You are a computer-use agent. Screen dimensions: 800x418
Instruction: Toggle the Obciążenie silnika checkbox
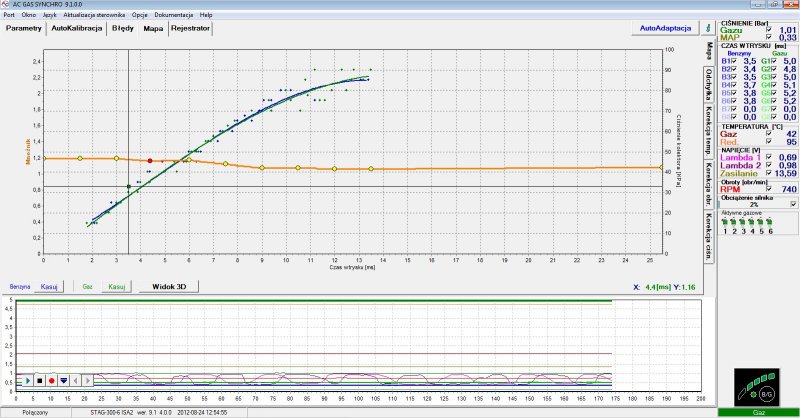tap(793, 204)
